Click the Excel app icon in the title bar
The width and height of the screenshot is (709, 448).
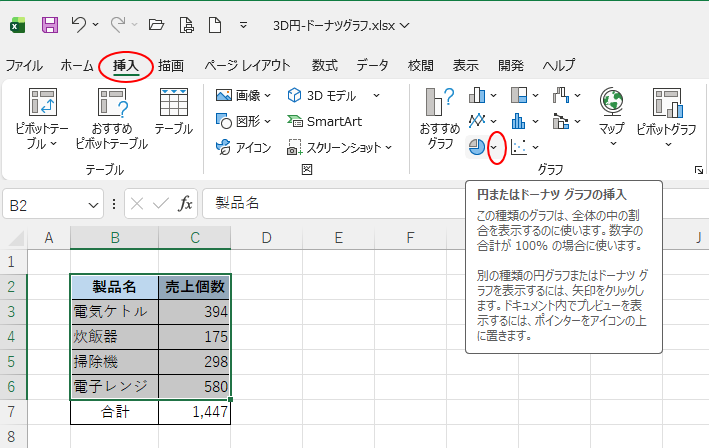tap(18, 25)
